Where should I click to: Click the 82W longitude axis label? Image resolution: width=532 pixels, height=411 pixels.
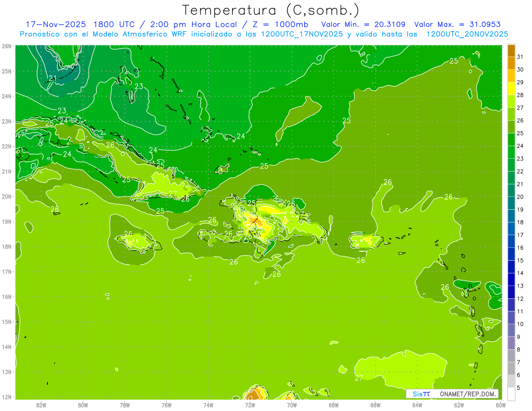(x=41, y=405)
